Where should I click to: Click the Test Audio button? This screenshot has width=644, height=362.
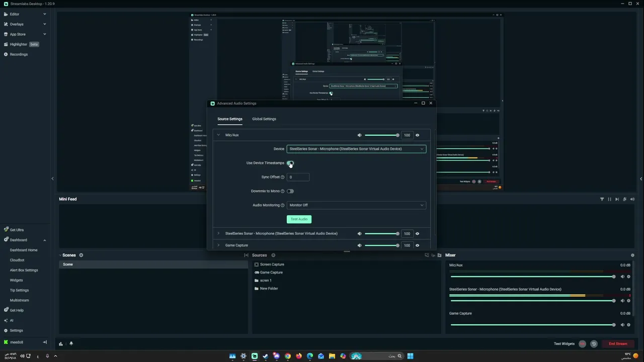click(299, 219)
